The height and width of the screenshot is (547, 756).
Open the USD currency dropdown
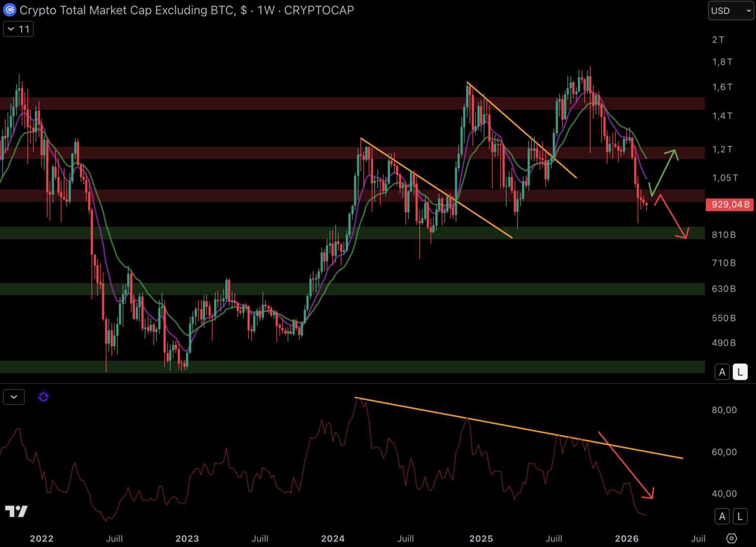(x=731, y=11)
